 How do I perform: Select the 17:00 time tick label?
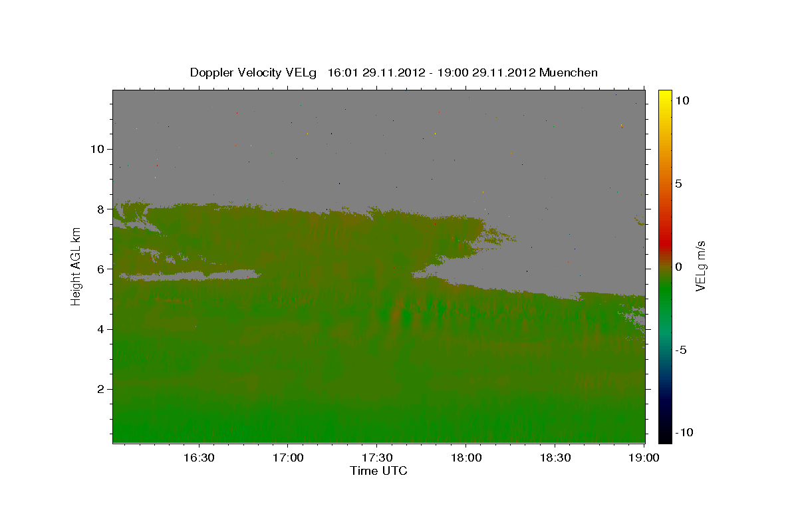click(x=288, y=458)
